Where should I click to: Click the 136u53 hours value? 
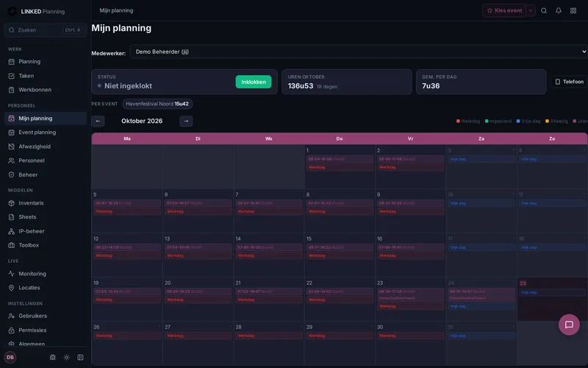coord(301,86)
